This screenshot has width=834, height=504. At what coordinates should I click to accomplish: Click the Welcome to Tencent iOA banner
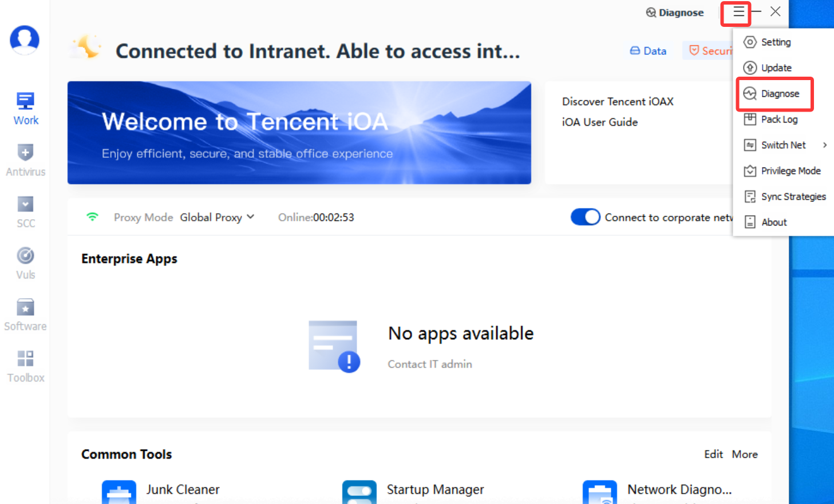pyautogui.click(x=299, y=133)
